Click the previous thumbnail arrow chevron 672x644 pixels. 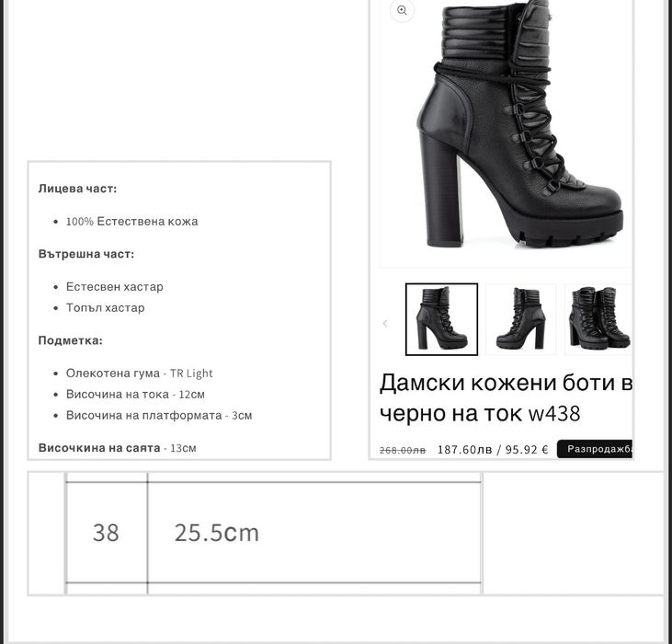(385, 323)
